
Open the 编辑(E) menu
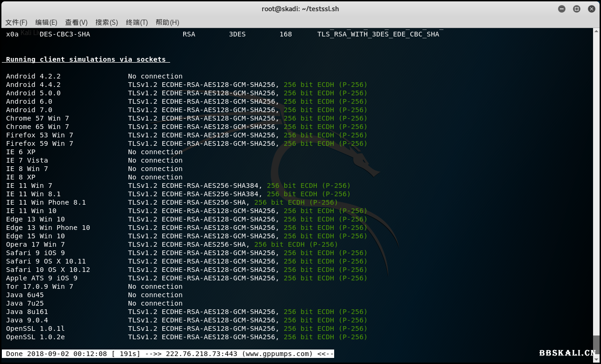point(47,22)
